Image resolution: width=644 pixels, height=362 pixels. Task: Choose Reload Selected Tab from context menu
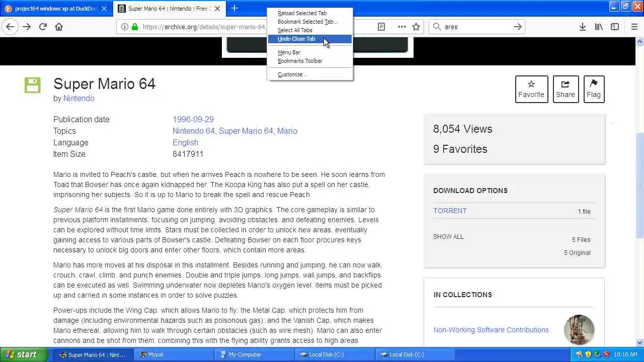(x=310, y=13)
